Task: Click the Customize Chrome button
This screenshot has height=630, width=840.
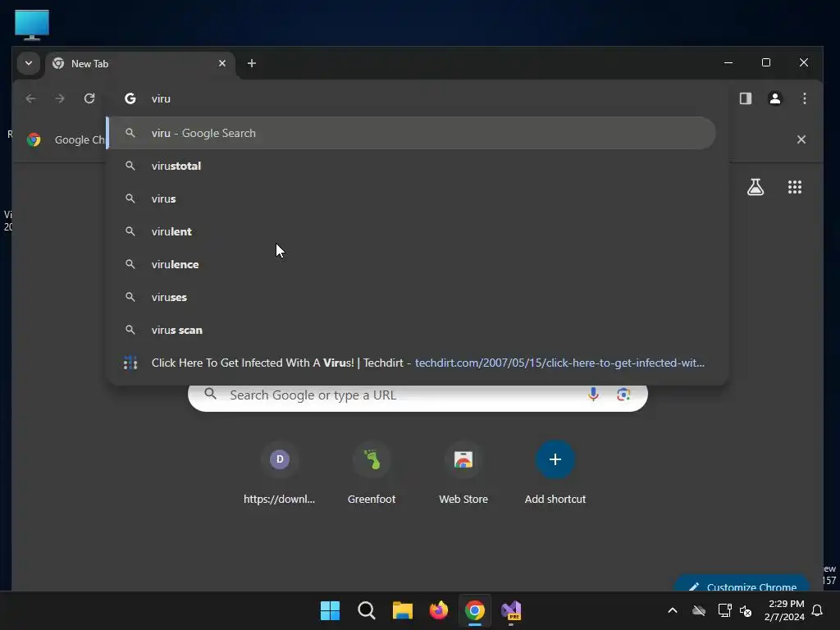Action: pyautogui.click(x=742, y=584)
